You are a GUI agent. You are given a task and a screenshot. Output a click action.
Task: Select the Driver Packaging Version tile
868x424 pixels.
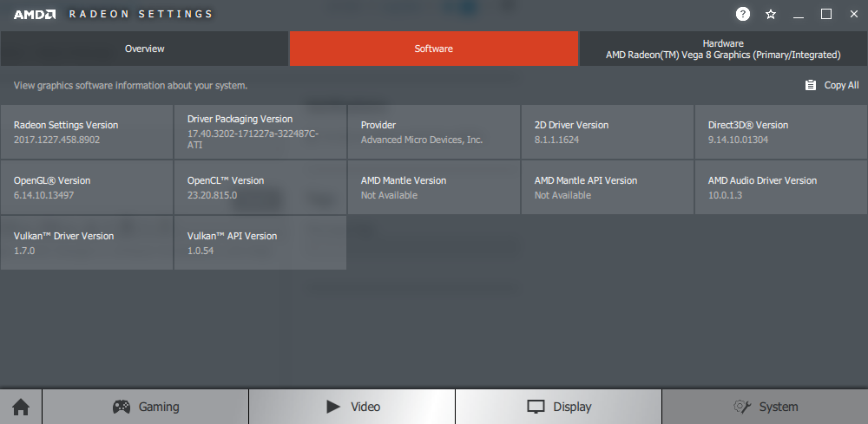(x=260, y=132)
